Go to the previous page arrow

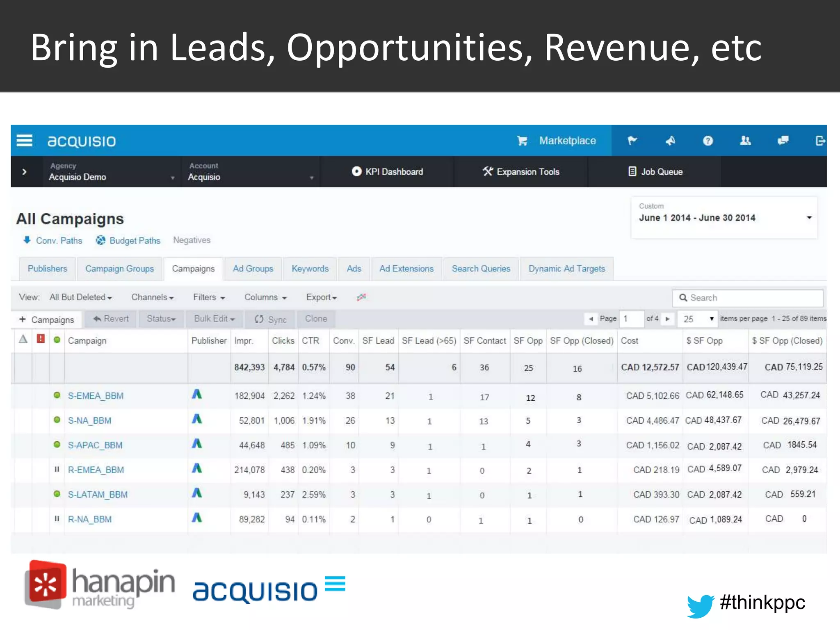coord(591,319)
